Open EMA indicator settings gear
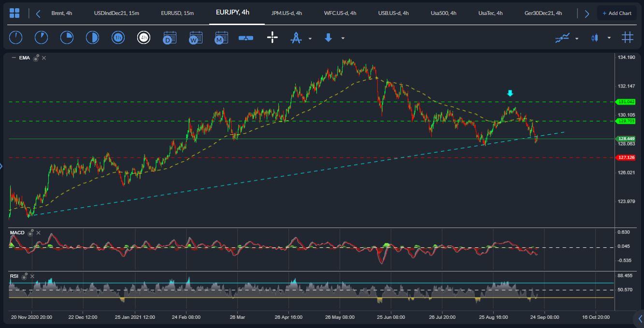Image resolution: width=644 pixels, height=328 pixels. pos(36,58)
